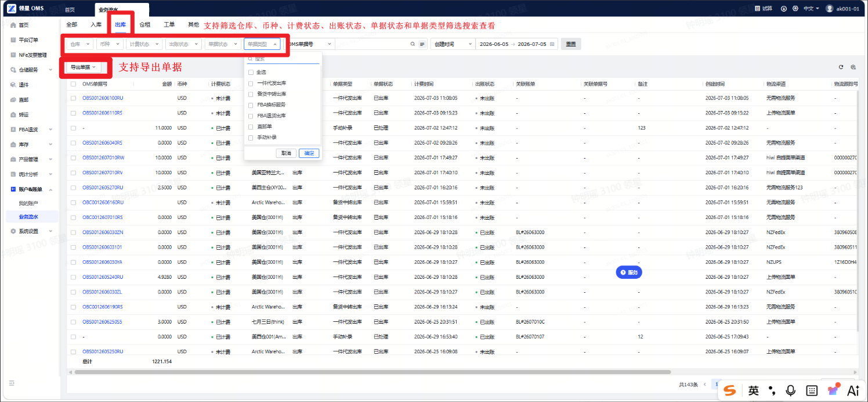Switch to the 仓租 tab
The width and height of the screenshot is (868, 402).
[x=144, y=25]
